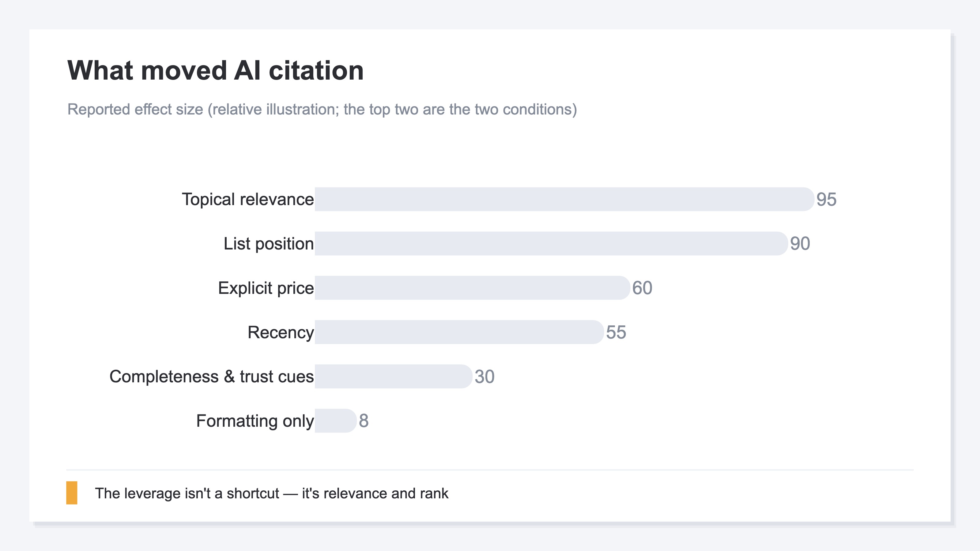
Task: Select the 60 value label
Action: (x=642, y=288)
